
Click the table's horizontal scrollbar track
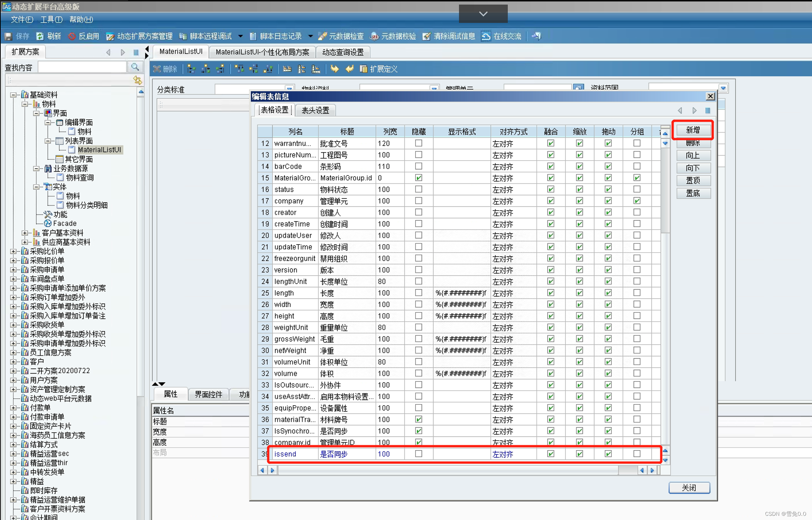[x=448, y=470]
